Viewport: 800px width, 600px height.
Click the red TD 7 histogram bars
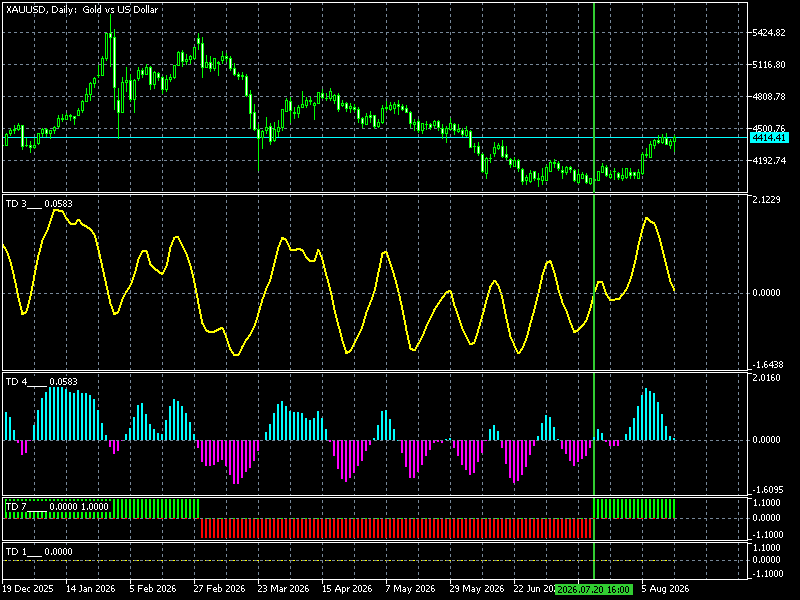tap(396, 528)
